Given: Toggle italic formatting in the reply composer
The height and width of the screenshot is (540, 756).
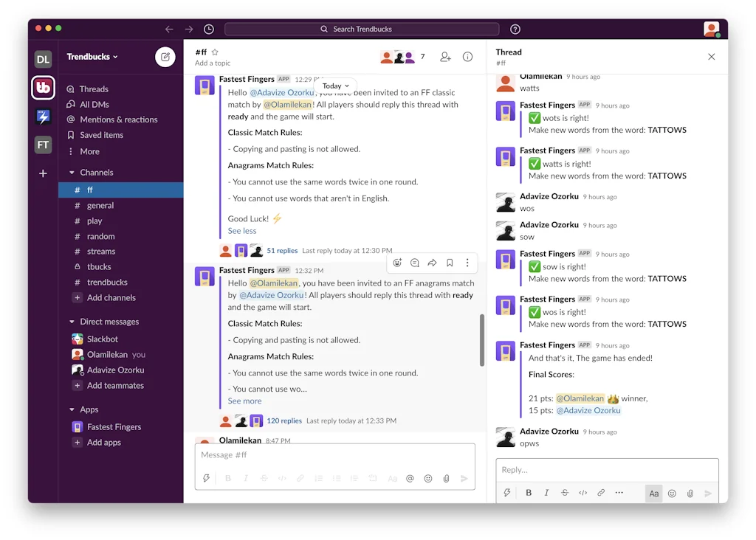Looking at the screenshot, I should (546, 493).
